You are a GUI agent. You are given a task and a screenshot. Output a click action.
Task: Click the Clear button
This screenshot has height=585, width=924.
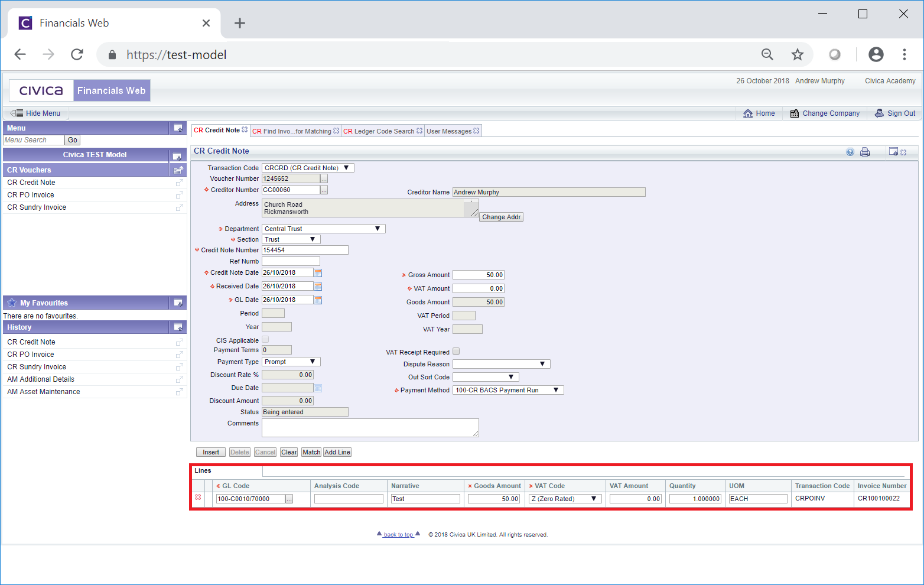tap(289, 452)
